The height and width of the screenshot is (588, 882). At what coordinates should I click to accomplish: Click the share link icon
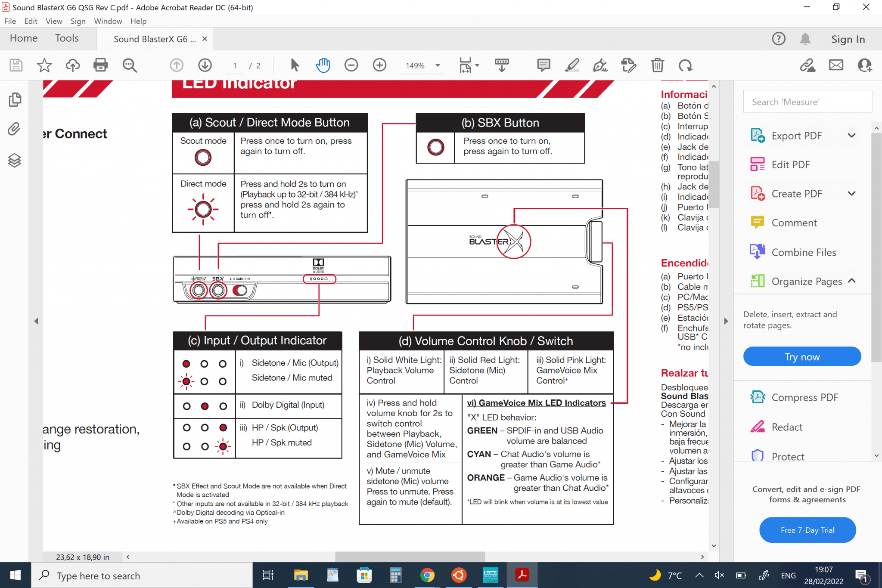(x=807, y=65)
